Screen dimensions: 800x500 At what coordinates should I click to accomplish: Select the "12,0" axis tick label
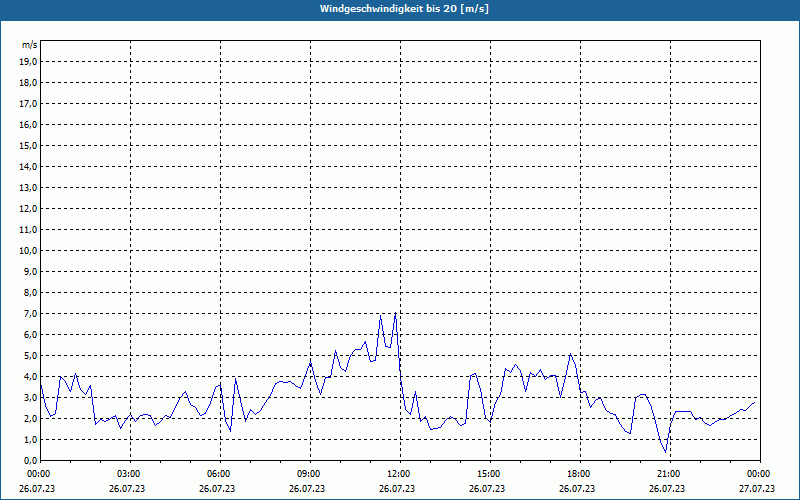28,209
